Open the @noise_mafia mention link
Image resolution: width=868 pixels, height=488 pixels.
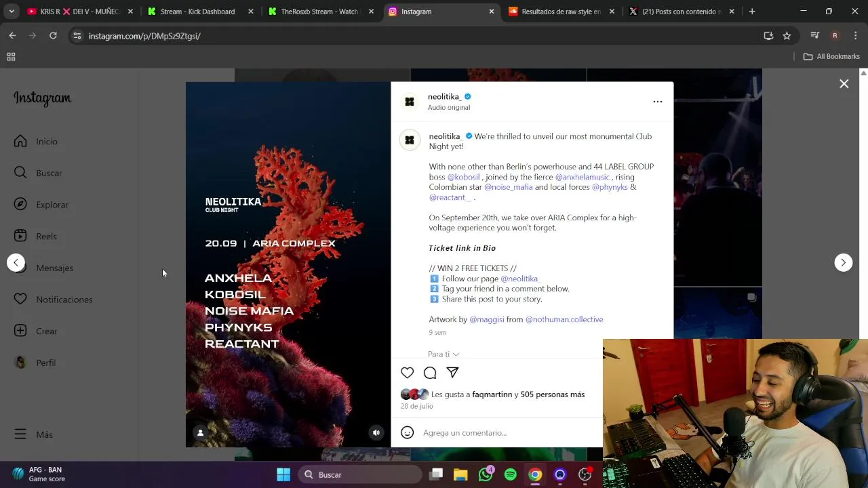click(508, 187)
